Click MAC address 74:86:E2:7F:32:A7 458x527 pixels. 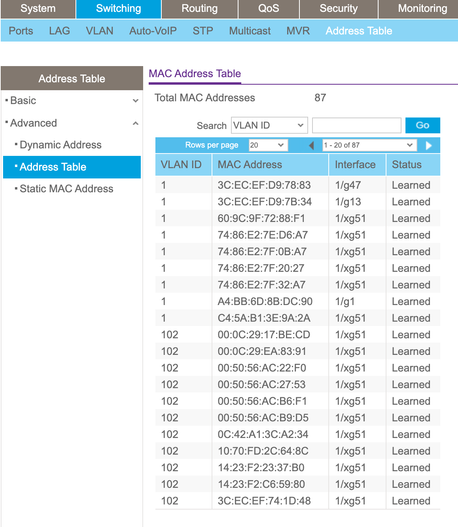pos(261,285)
